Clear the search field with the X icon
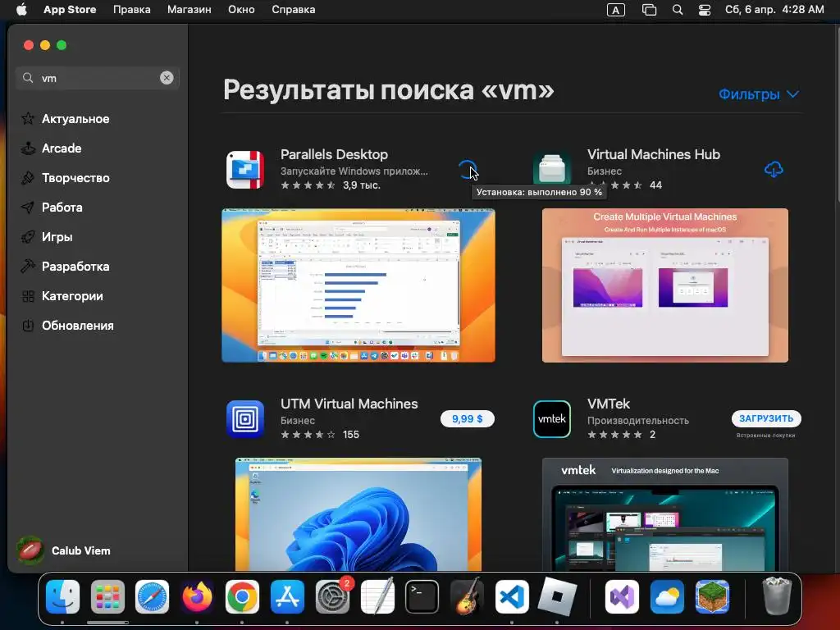This screenshot has width=840, height=630. [x=167, y=78]
